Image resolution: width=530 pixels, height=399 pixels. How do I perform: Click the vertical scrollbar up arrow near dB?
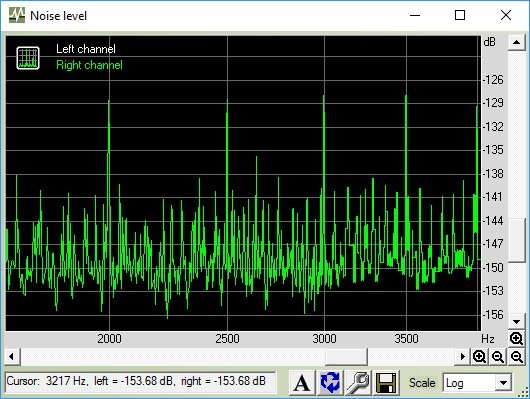(x=516, y=42)
